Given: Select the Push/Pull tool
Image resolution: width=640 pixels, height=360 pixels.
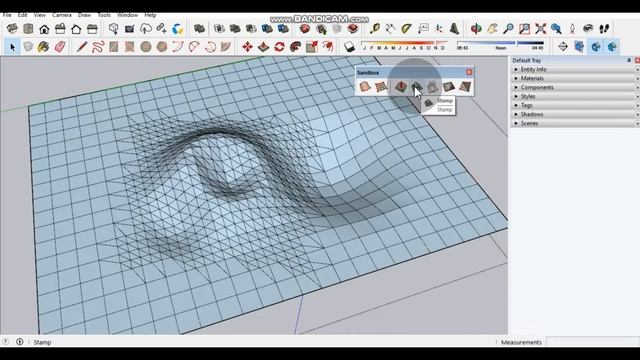Looking at the screenshot, I should tap(264, 47).
